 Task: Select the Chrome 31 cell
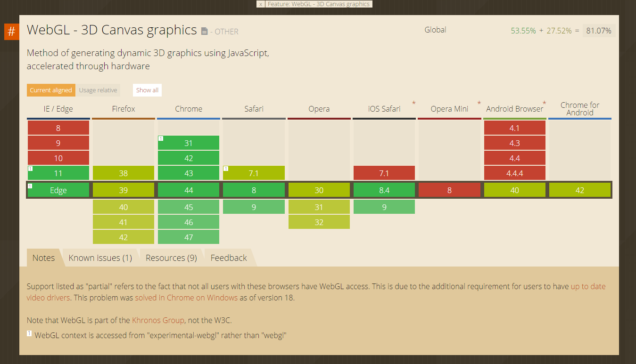pyautogui.click(x=189, y=143)
